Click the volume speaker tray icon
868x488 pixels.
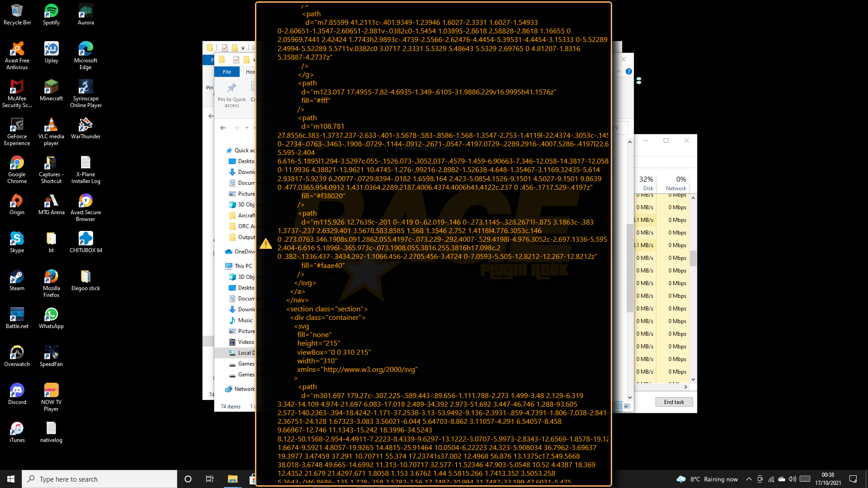[792, 479]
